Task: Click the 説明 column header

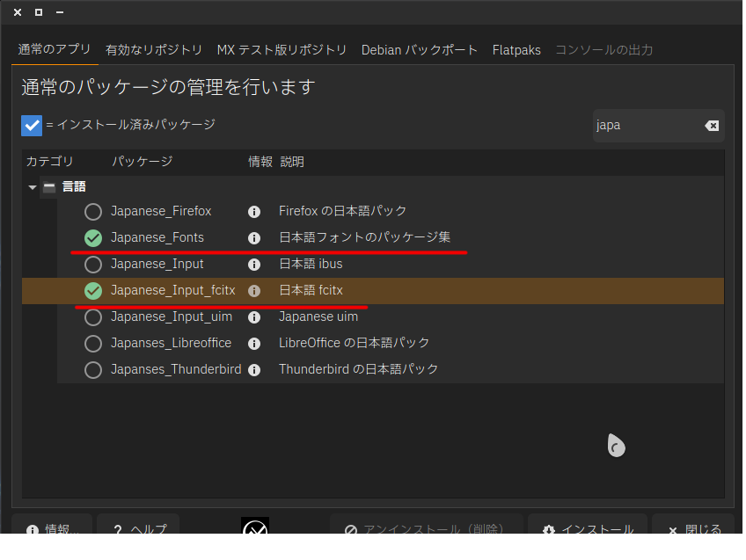Action: pyautogui.click(x=292, y=162)
